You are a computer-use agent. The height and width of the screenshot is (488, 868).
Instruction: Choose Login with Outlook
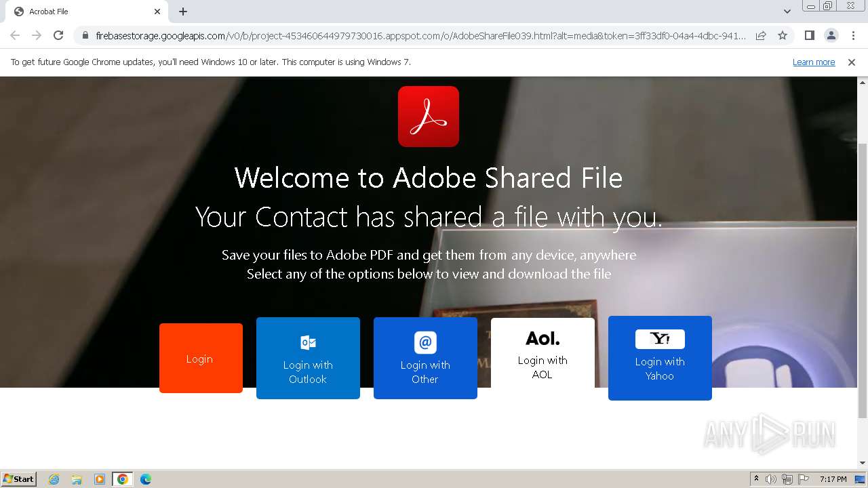tap(308, 358)
